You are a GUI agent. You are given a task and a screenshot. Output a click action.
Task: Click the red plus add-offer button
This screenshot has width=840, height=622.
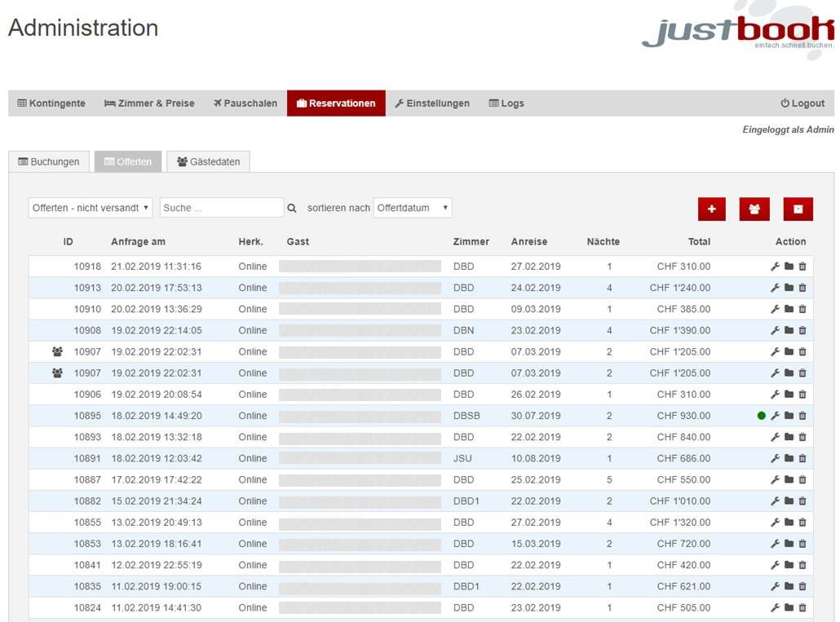(711, 209)
